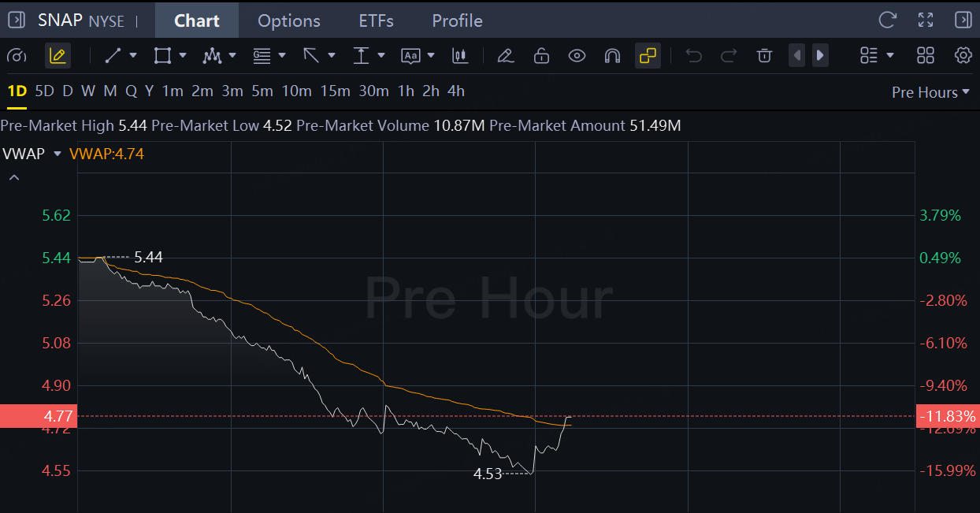
Task: Expand the measure tool dropdown arrow
Action: [381, 55]
